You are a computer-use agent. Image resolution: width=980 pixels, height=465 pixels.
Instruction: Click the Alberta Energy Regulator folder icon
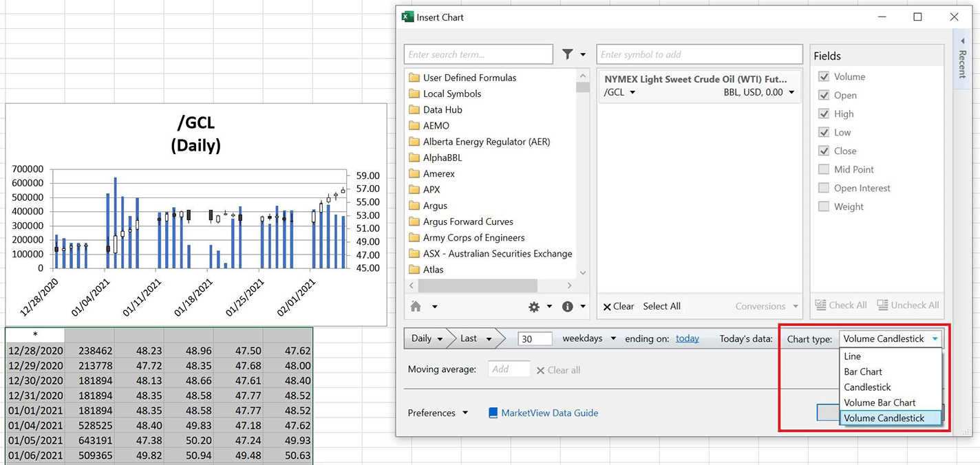pyautogui.click(x=414, y=142)
